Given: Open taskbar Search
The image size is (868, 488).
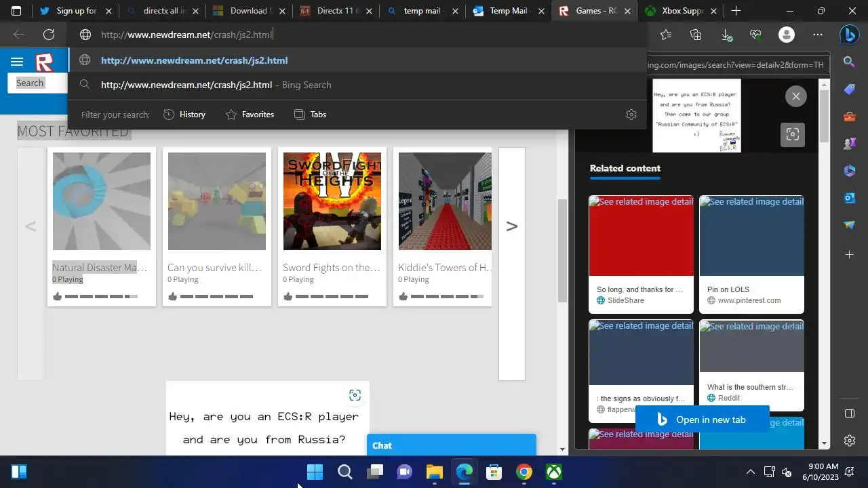Looking at the screenshot, I should 344,472.
